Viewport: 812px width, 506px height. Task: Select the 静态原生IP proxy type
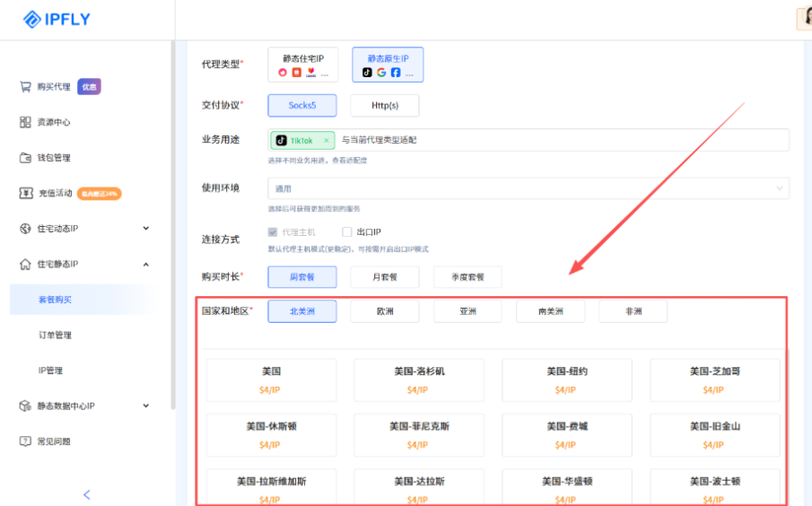click(388, 65)
